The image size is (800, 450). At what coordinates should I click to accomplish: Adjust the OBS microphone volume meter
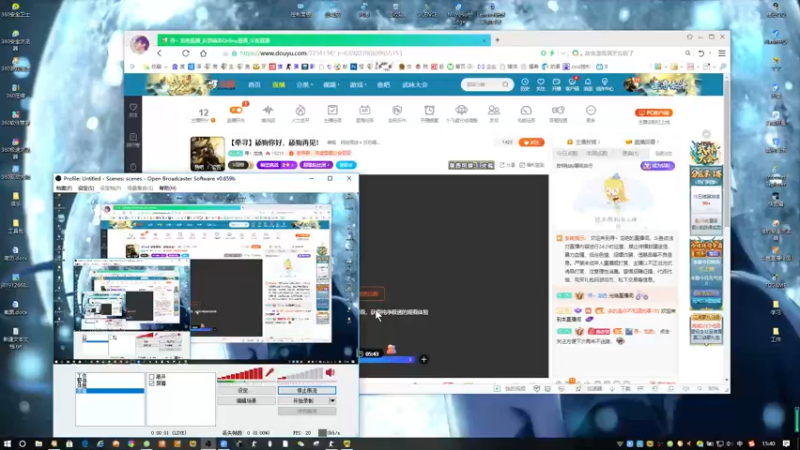pyautogui.click(x=240, y=374)
